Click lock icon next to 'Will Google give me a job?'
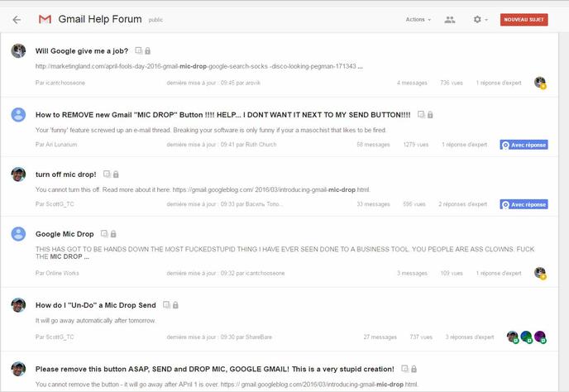 148,50
